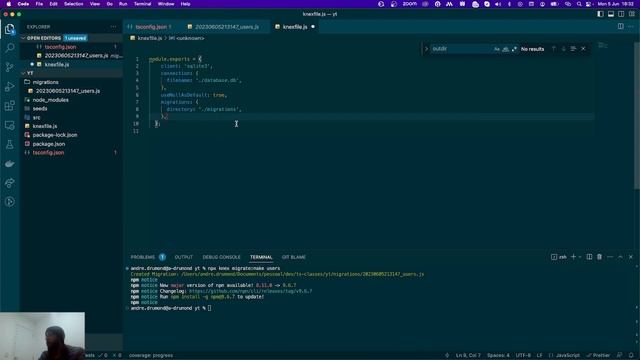Open the Help menu in menu bar

(185, 4)
